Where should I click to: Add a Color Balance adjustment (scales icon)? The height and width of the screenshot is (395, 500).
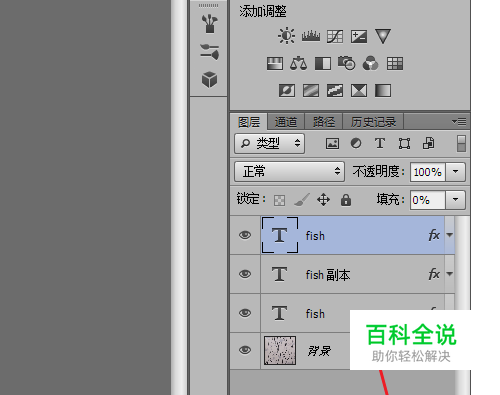click(298, 63)
